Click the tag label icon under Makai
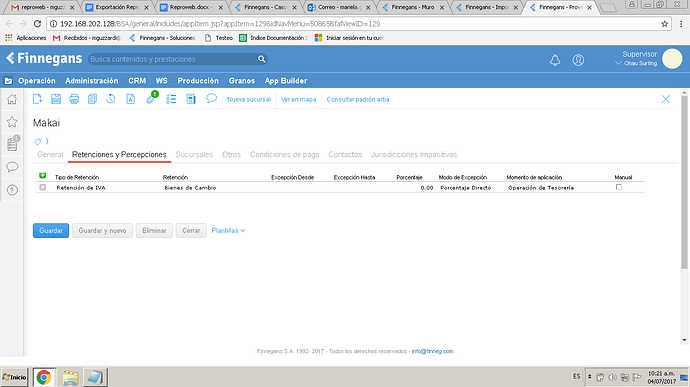Image resolution: width=690 pixels, height=387 pixels. tap(38, 141)
